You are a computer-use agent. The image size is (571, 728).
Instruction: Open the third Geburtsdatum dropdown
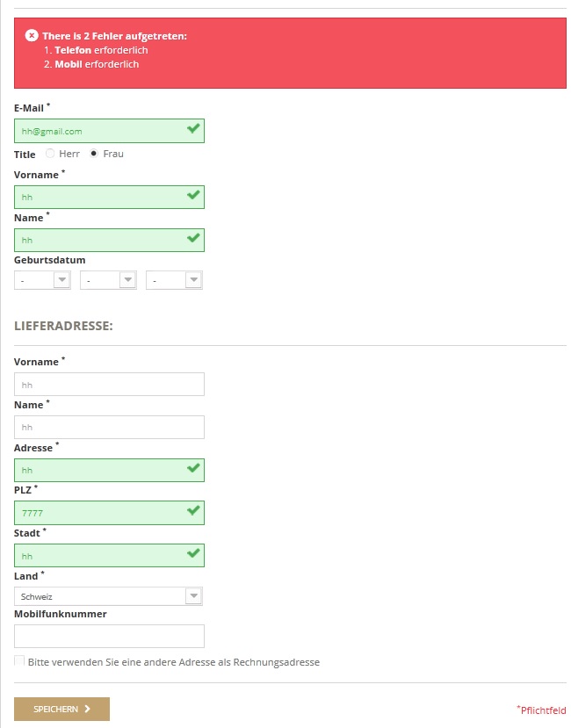pos(174,280)
